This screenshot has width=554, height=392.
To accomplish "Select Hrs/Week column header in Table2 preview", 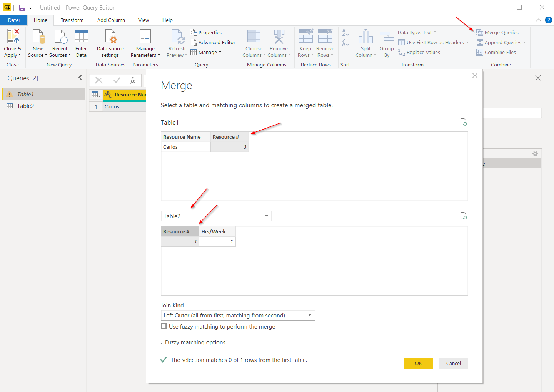I will [x=217, y=231].
